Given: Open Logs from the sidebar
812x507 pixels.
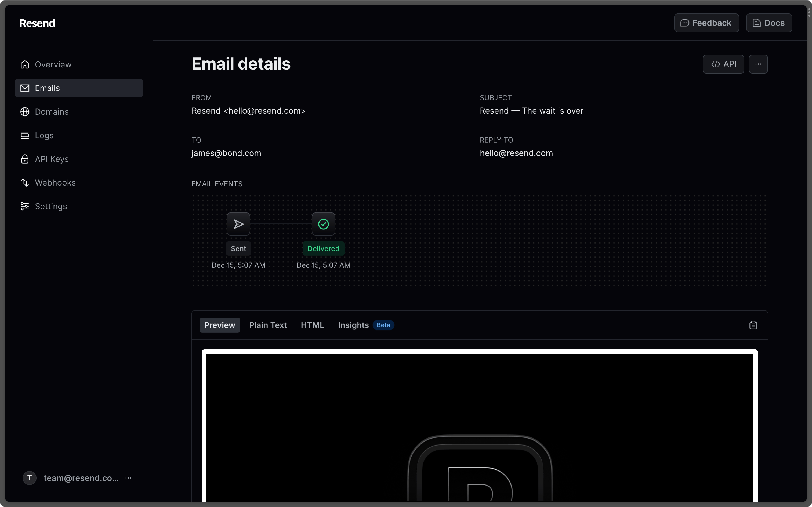Looking at the screenshot, I should [x=79, y=135].
